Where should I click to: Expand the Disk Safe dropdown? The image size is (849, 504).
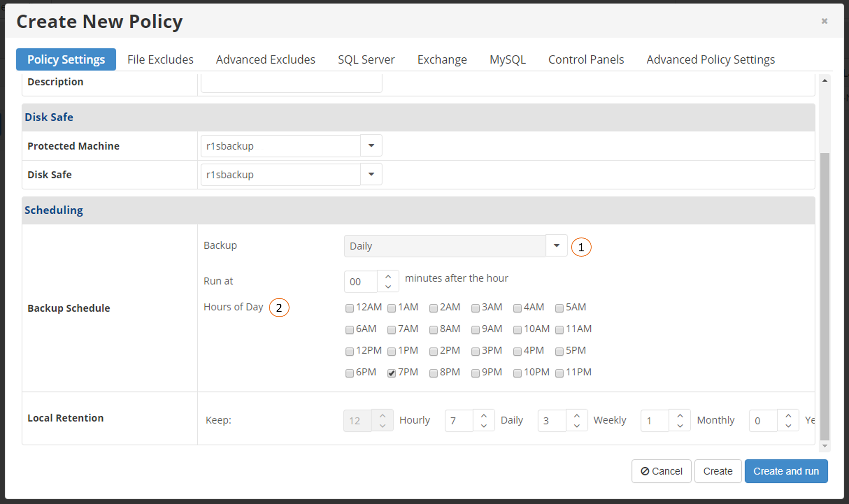click(371, 174)
